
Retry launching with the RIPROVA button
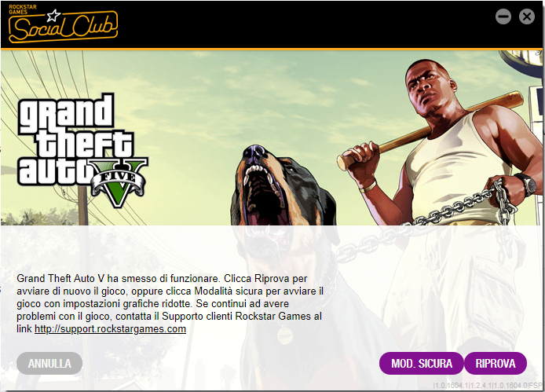coord(496,364)
